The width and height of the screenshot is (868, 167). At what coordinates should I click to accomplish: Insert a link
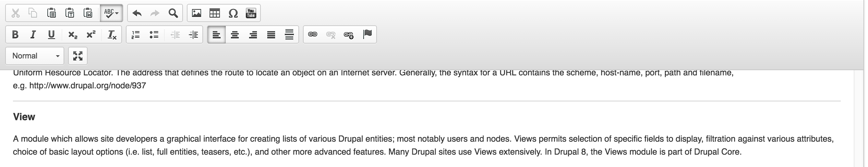pyautogui.click(x=313, y=34)
